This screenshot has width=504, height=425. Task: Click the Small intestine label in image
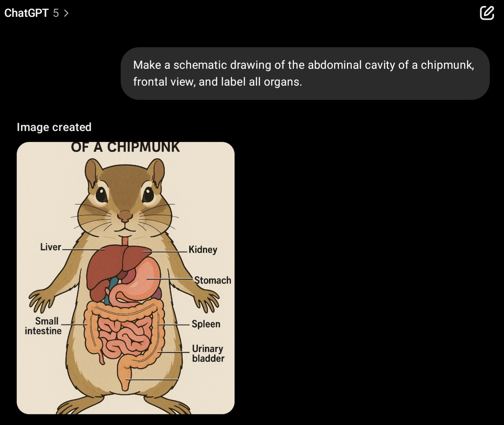(43, 326)
